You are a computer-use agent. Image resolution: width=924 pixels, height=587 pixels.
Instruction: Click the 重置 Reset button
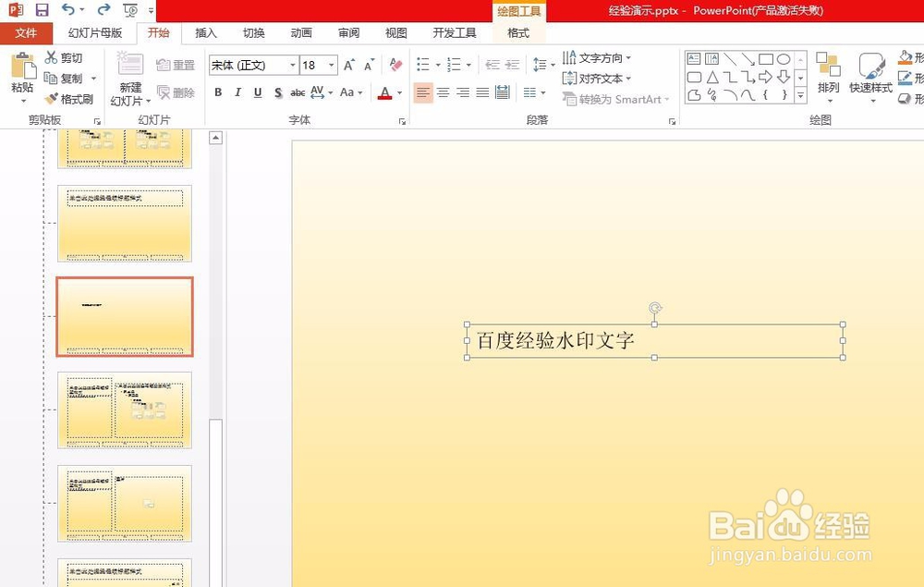175,65
